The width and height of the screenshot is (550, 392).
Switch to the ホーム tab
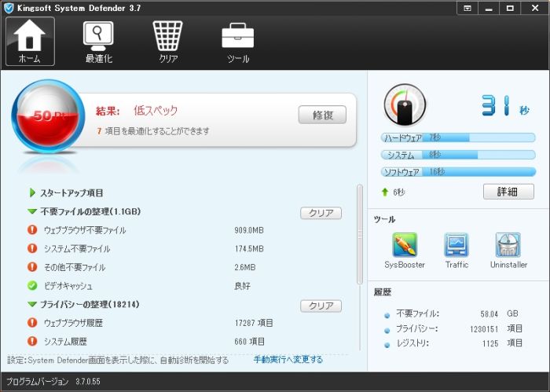30,42
